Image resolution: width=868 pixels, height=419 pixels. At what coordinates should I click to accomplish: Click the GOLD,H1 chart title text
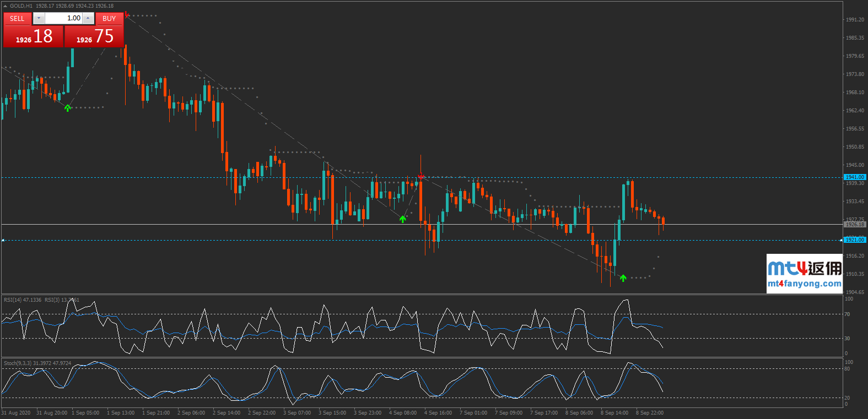[21, 6]
